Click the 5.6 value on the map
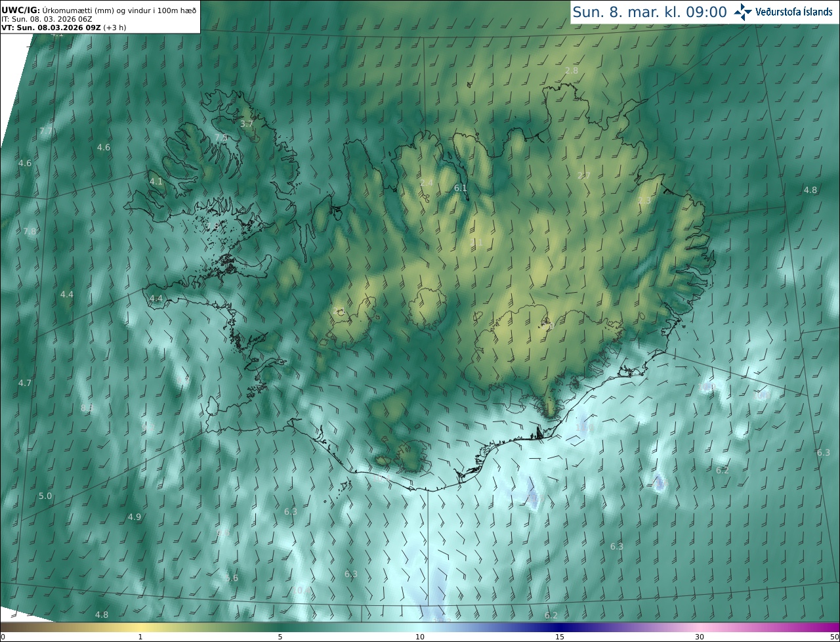Image resolution: width=840 pixels, height=642 pixels. [232, 578]
